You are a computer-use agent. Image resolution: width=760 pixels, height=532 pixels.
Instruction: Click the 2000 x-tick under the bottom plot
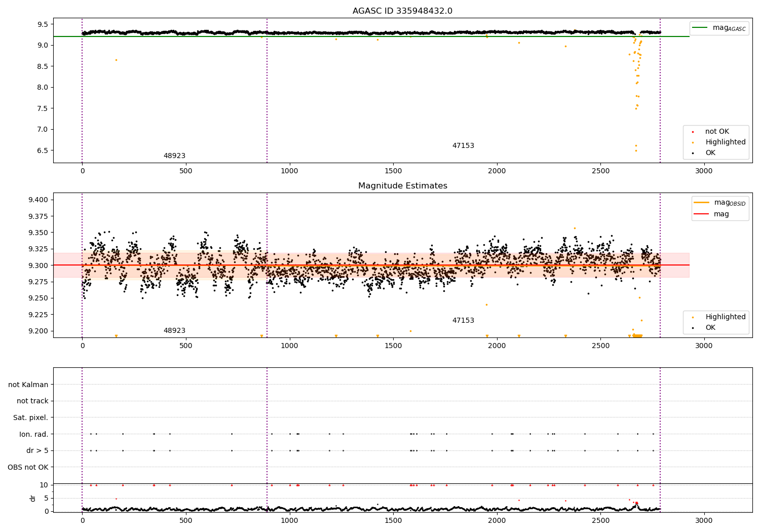coord(497,521)
